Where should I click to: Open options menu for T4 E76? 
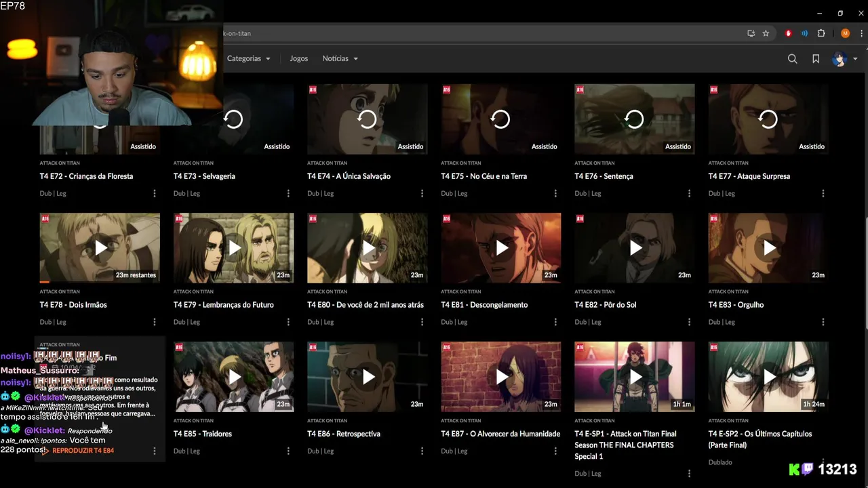[x=689, y=193]
